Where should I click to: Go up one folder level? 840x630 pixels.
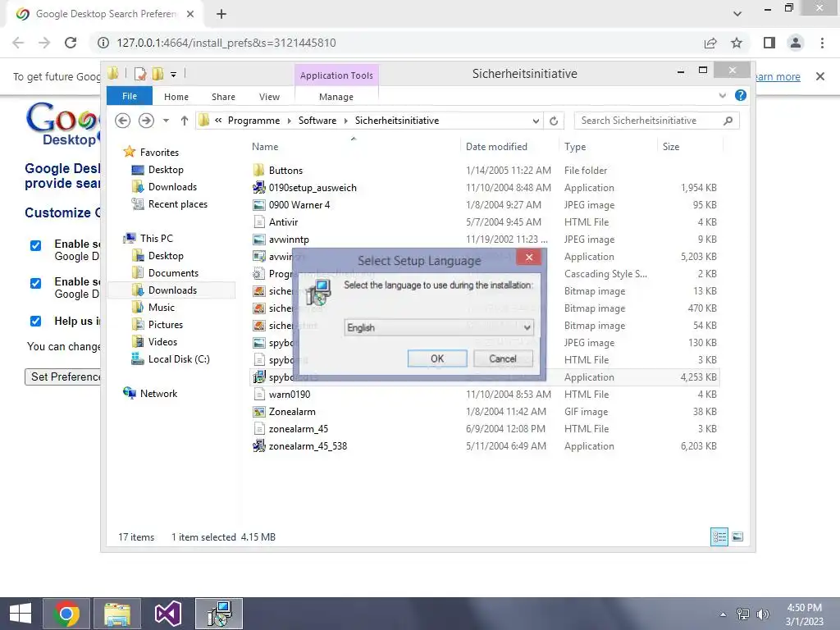tap(185, 121)
